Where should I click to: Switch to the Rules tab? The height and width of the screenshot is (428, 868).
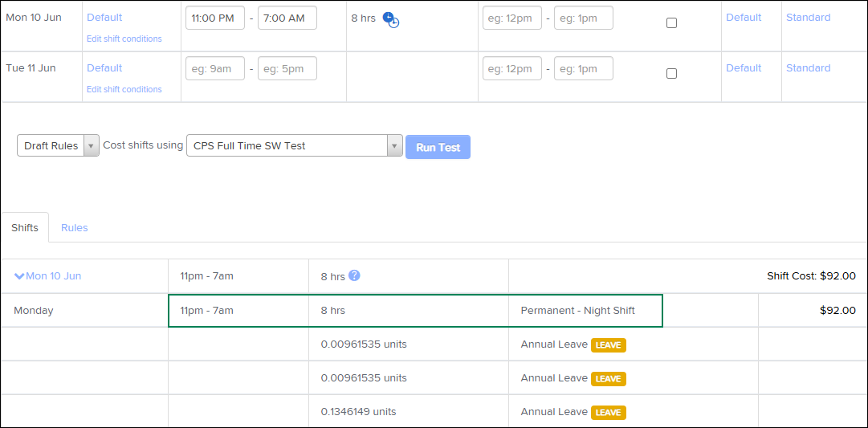[x=74, y=227]
